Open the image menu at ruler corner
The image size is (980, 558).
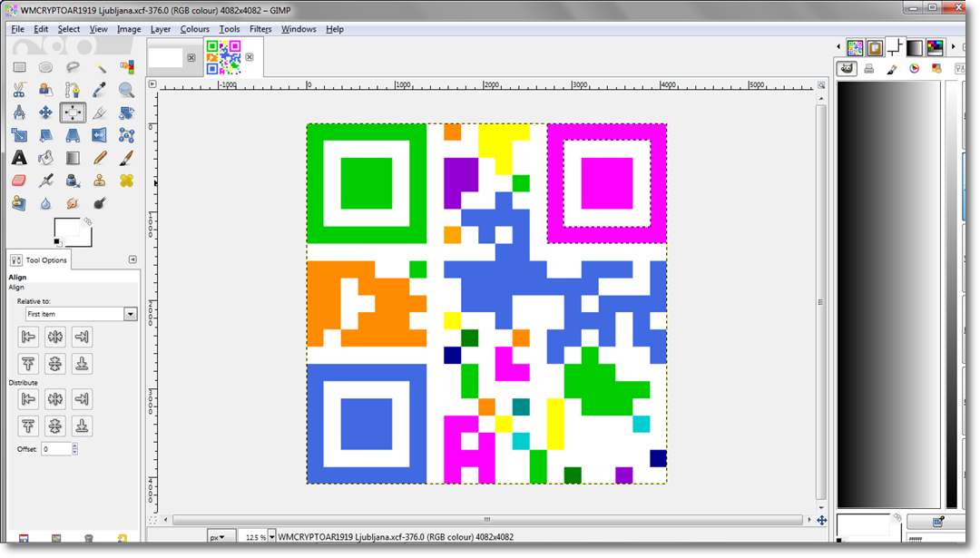pyautogui.click(x=152, y=83)
